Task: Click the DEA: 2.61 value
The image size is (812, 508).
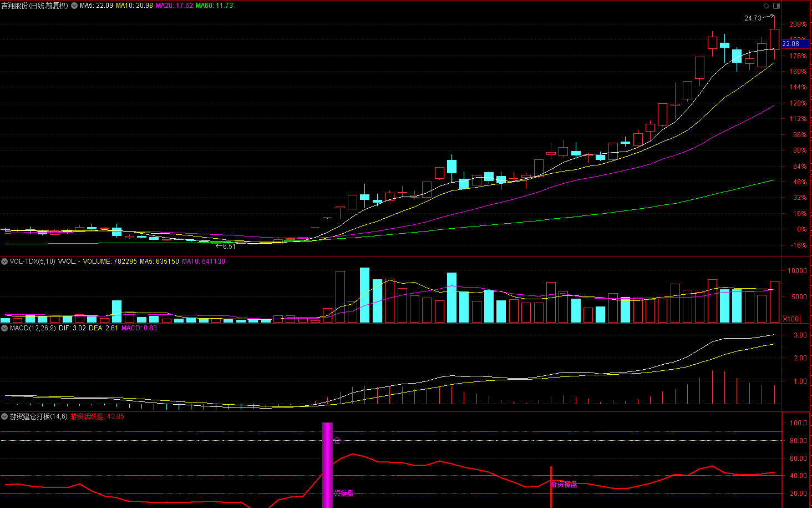Action: (x=103, y=328)
